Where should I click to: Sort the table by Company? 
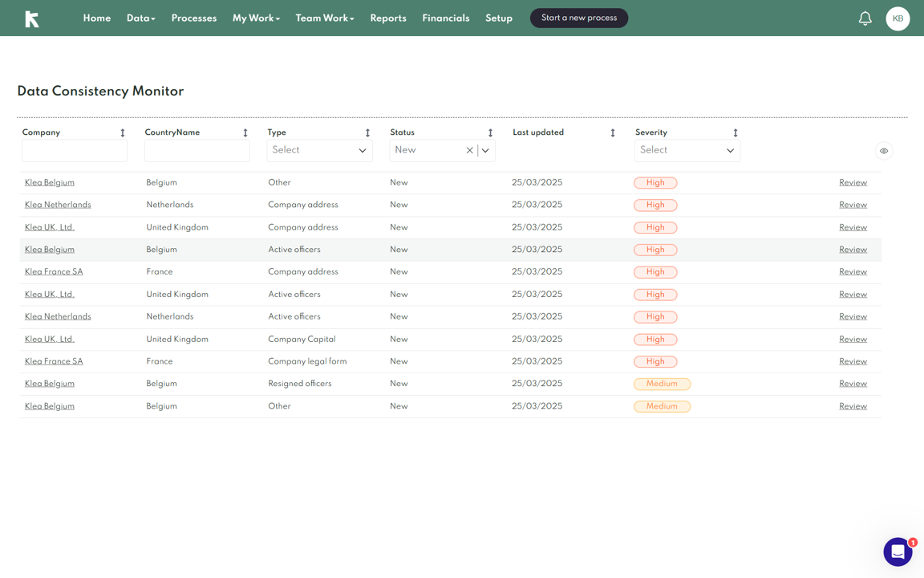click(x=123, y=132)
